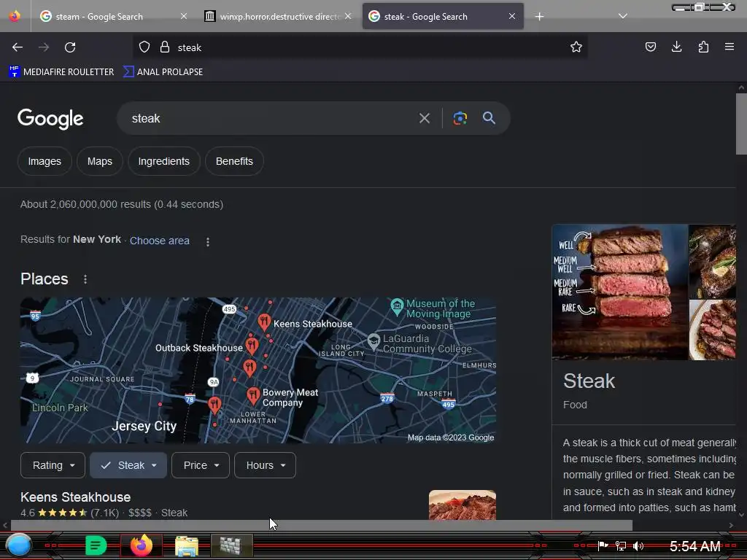Viewport: 747px width, 560px height.
Task: Open second bookmark in bookmarks toolbar
Action: [163, 72]
